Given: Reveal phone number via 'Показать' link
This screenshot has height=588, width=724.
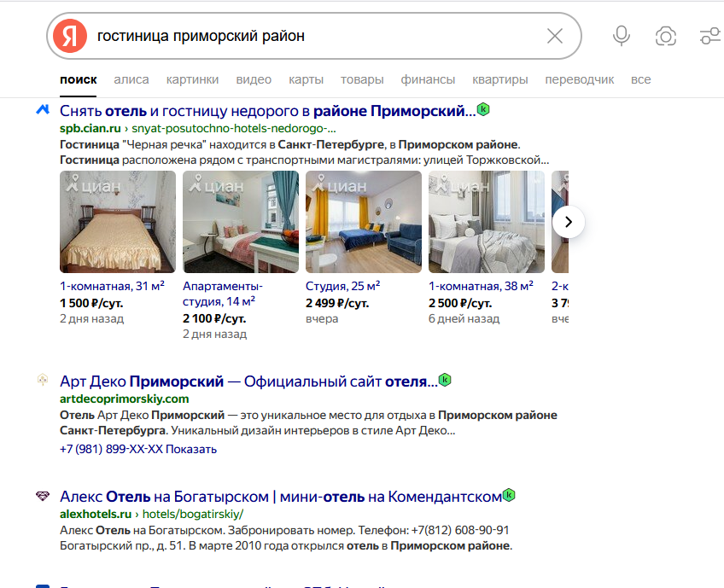Looking at the screenshot, I should [x=191, y=449].
